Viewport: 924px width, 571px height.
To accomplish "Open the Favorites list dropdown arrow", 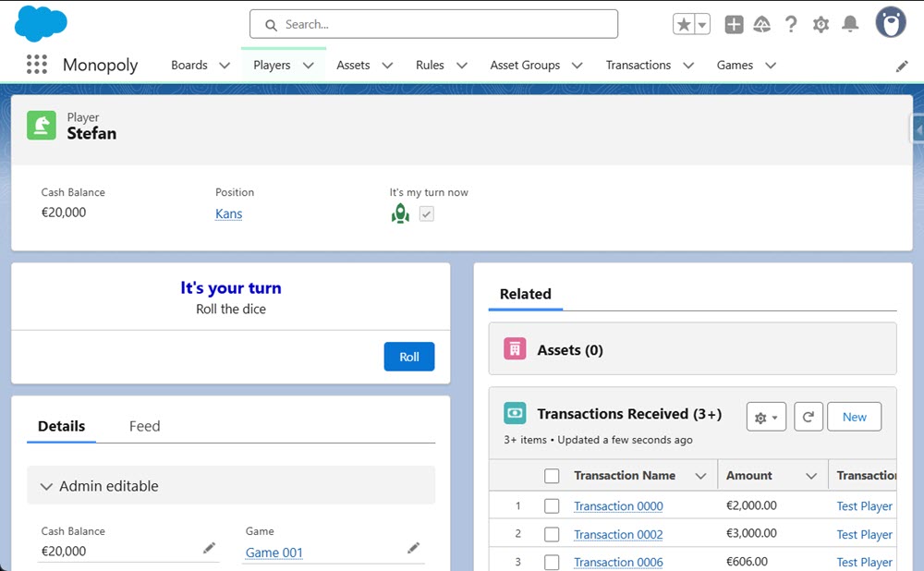I will pos(702,25).
